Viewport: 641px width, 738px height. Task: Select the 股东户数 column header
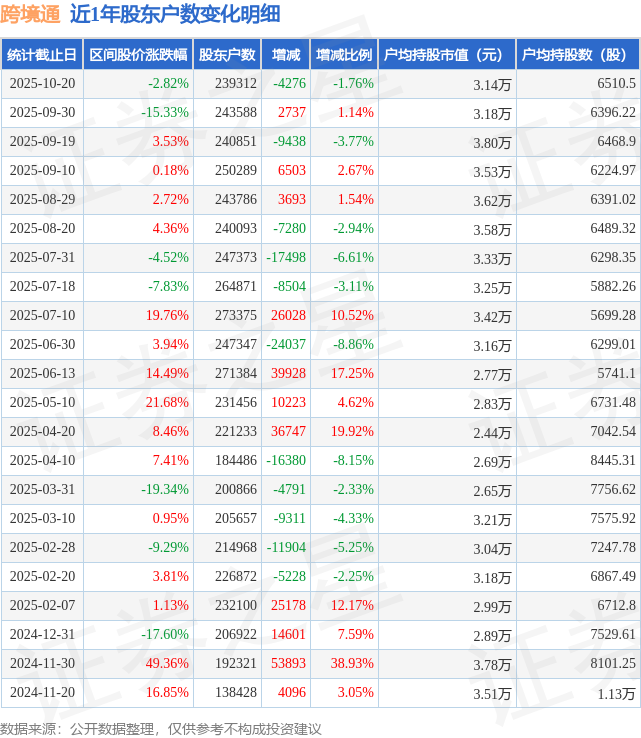coord(227,55)
